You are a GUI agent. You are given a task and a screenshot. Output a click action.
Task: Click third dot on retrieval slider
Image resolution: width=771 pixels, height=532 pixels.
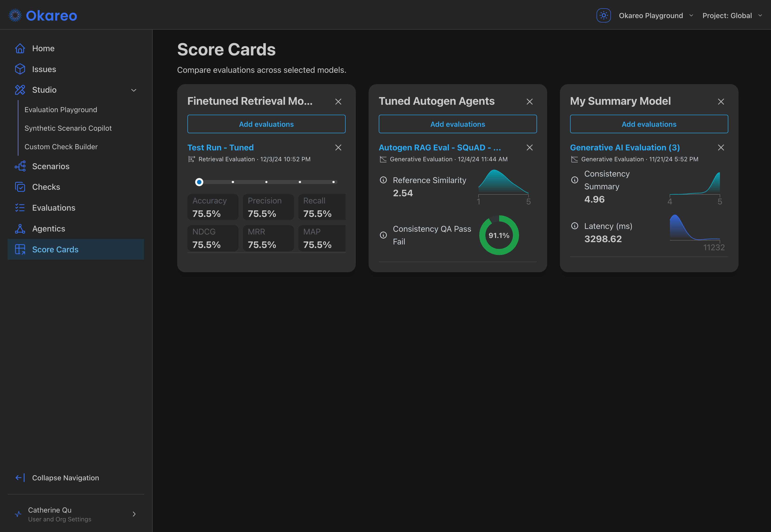[266, 182]
